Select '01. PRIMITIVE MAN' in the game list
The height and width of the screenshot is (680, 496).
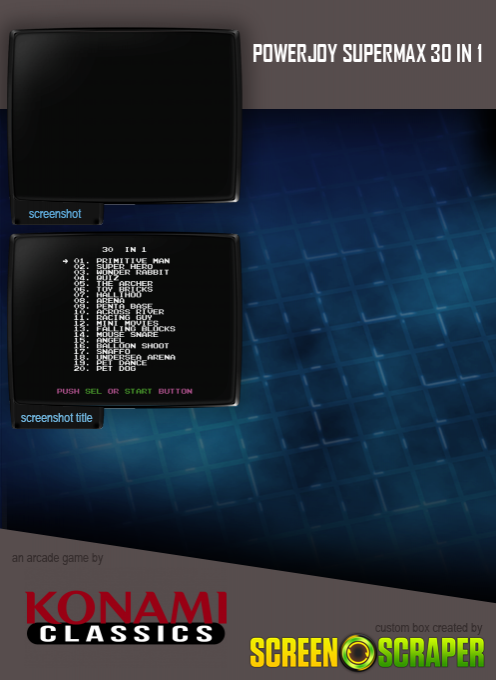tap(122, 261)
